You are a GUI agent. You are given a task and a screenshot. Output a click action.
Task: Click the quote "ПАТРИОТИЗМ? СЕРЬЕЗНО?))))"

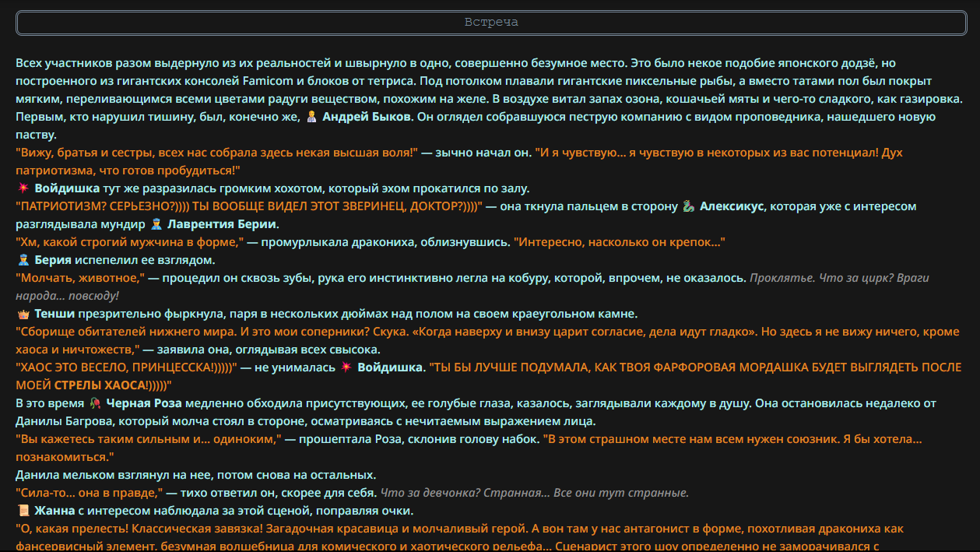[x=249, y=206]
